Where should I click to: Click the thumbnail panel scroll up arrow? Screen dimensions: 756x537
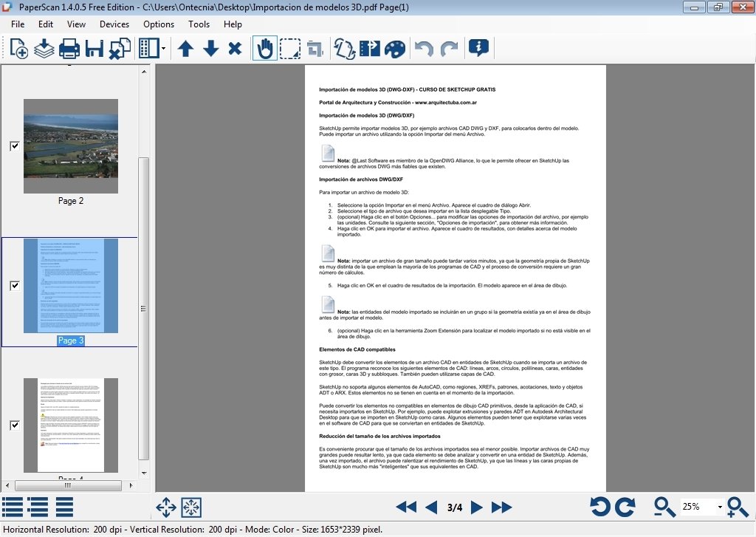point(144,72)
